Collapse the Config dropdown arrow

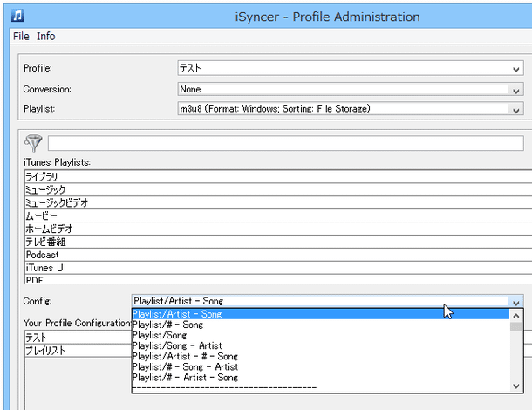[x=515, y=301]
